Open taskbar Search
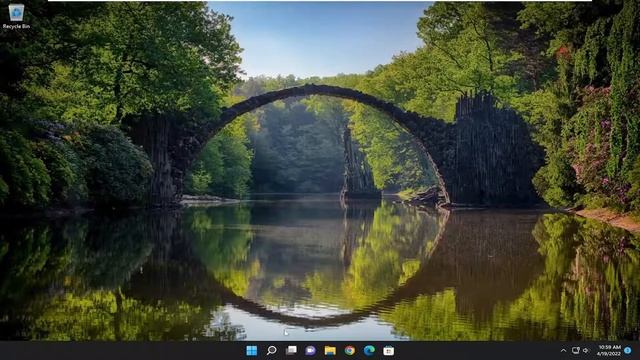The width and height of the screenshot is (640, 360). tap(271, 351)
